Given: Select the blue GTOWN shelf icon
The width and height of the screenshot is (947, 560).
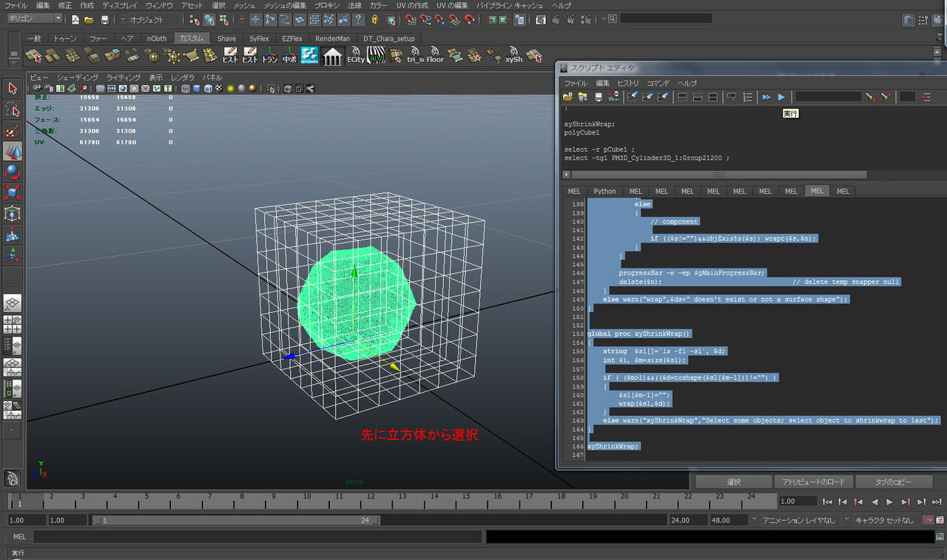Looking at the screenshot, I should tap(309, 55).
